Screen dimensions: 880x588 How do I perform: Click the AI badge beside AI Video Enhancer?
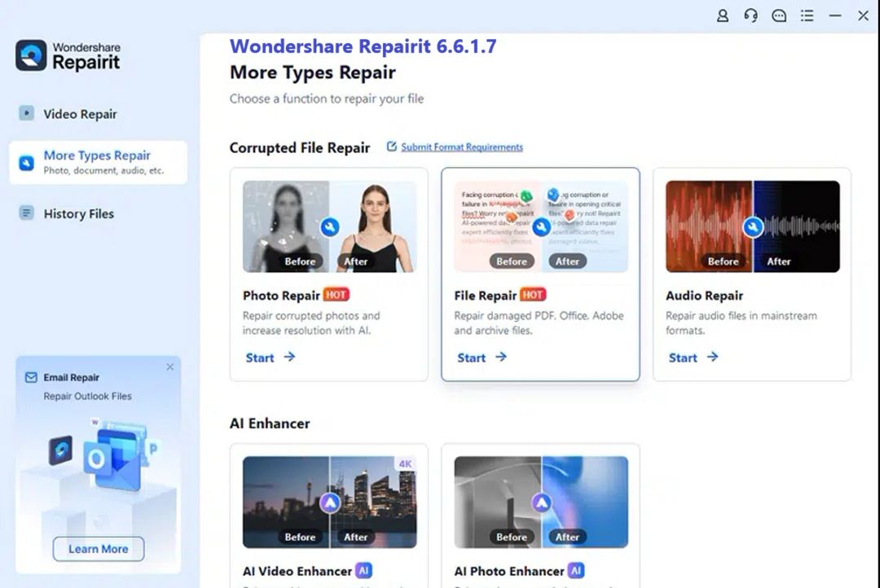[363, 571]
